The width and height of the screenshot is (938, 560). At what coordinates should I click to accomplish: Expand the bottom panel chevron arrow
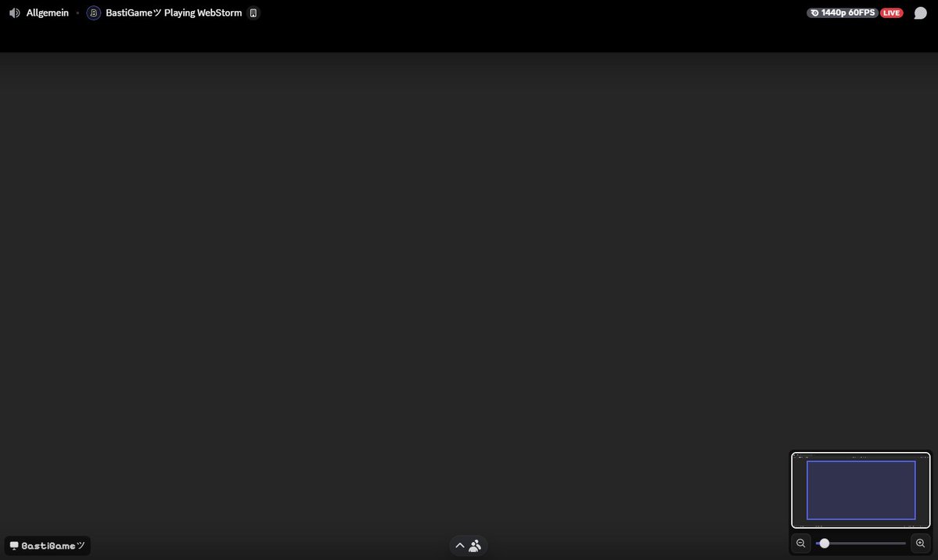pyautogui.click(x=460, y=546)
